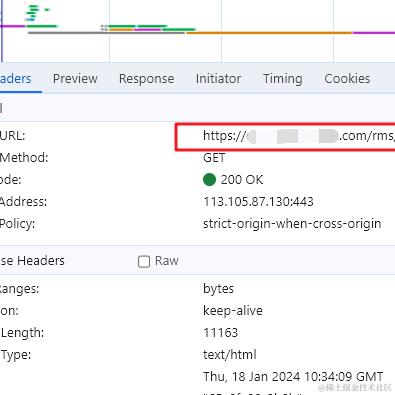The image size is (395, 395).
Task: Switch to the Response tab
Action: click(x=146, y=79)
